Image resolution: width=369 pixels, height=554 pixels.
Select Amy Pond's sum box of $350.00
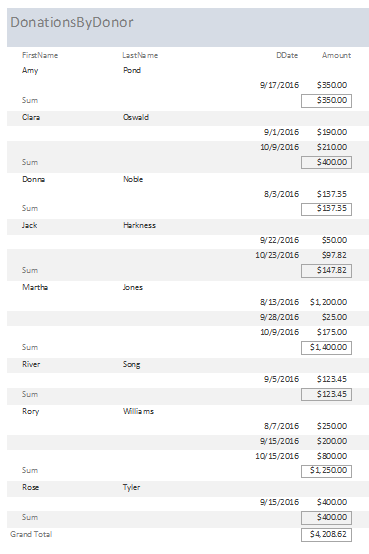point(326,101)
